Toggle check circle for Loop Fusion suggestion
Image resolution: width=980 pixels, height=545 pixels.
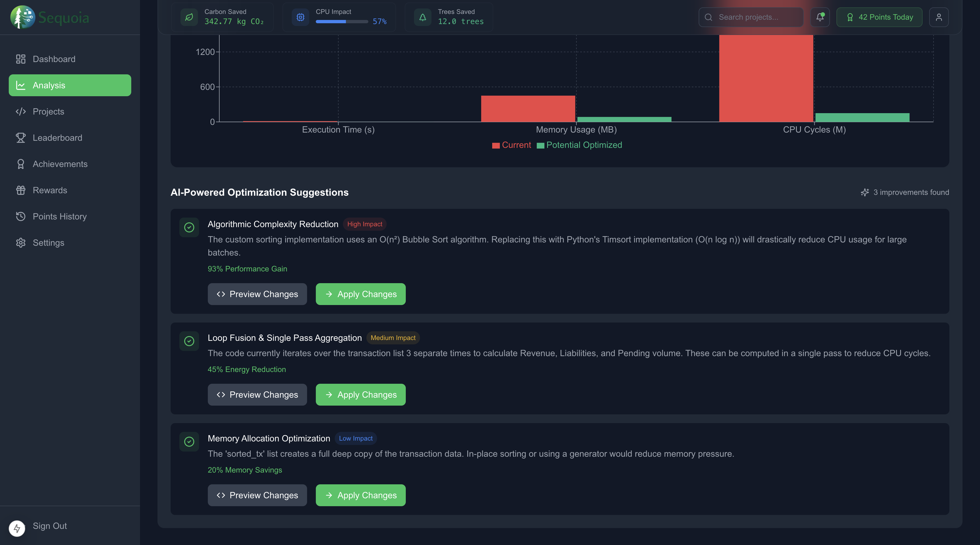(189, 341)
